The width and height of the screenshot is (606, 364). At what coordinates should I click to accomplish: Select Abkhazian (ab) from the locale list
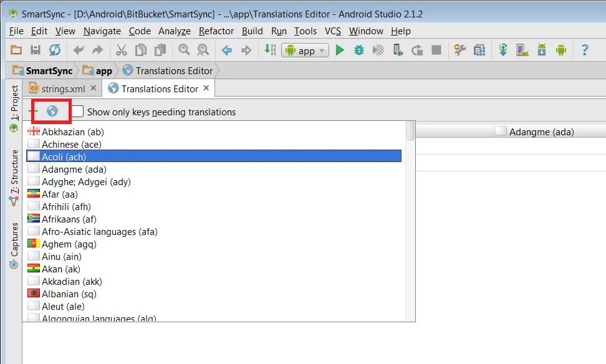(214, 132)
